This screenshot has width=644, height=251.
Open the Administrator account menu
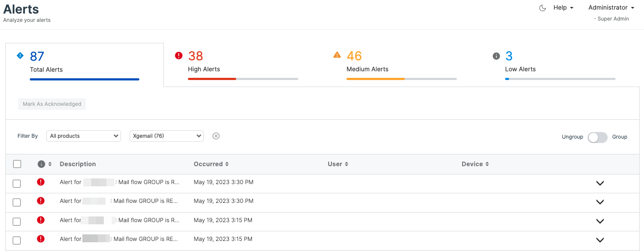[611, 8]
